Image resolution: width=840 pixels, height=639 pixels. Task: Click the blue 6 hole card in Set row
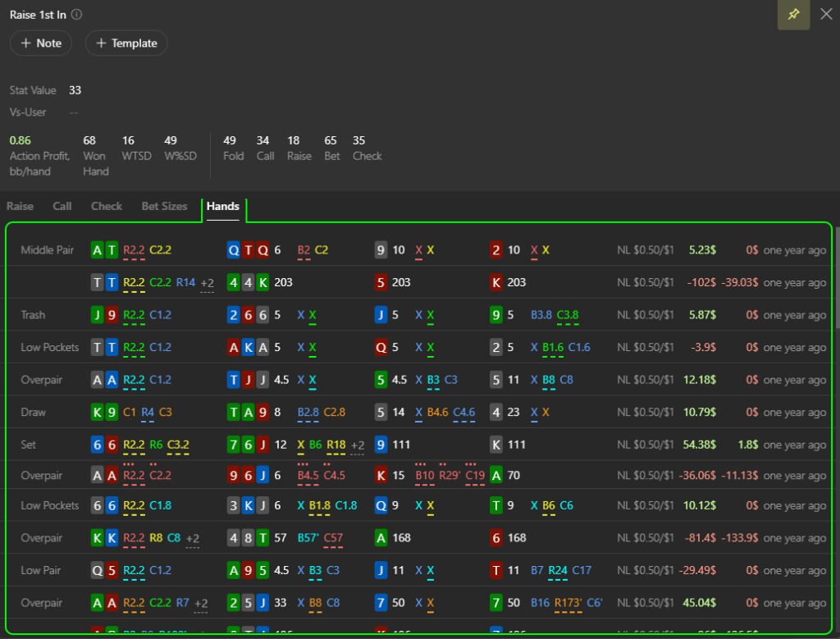98,445
